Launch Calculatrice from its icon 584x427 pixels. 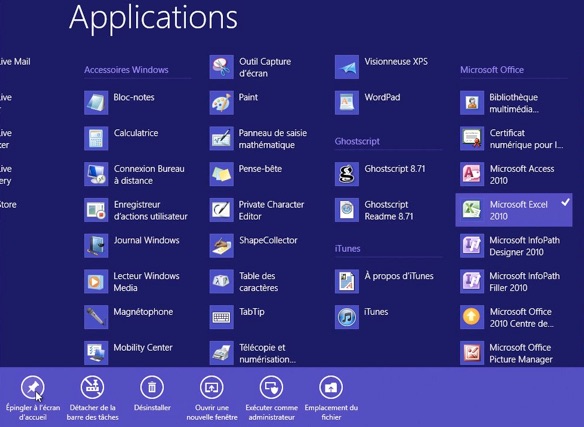[x=96, y=138]
